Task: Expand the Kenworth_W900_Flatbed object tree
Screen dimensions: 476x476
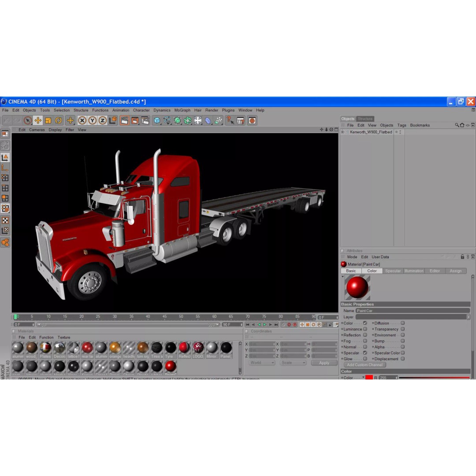Action: (x=343, y=132)
